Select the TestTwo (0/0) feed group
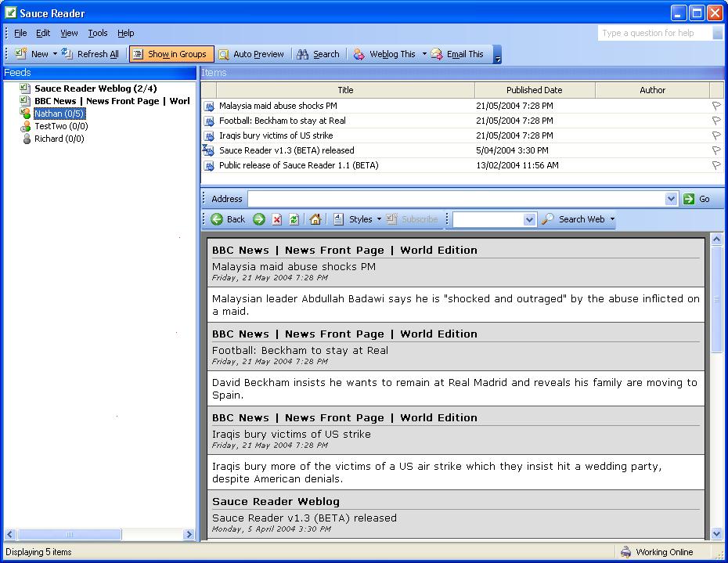Viewport: 728px width, 563px height. point(61,126)
